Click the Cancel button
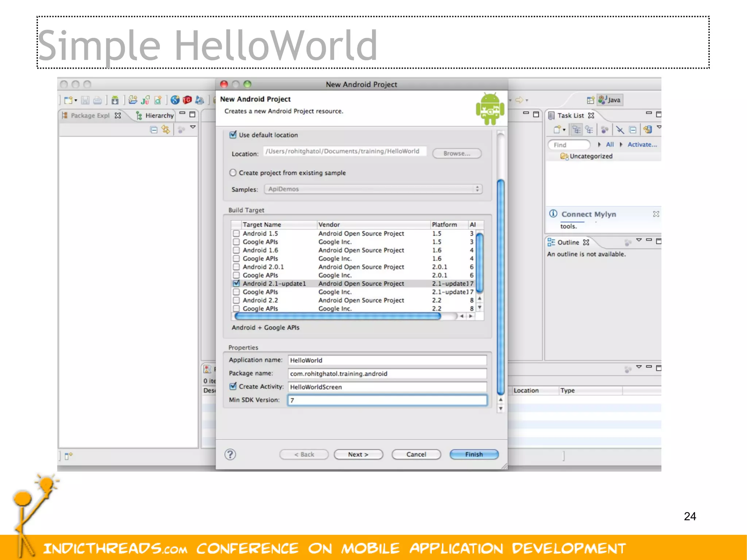 pyautogui.click(x=416, y=454)
